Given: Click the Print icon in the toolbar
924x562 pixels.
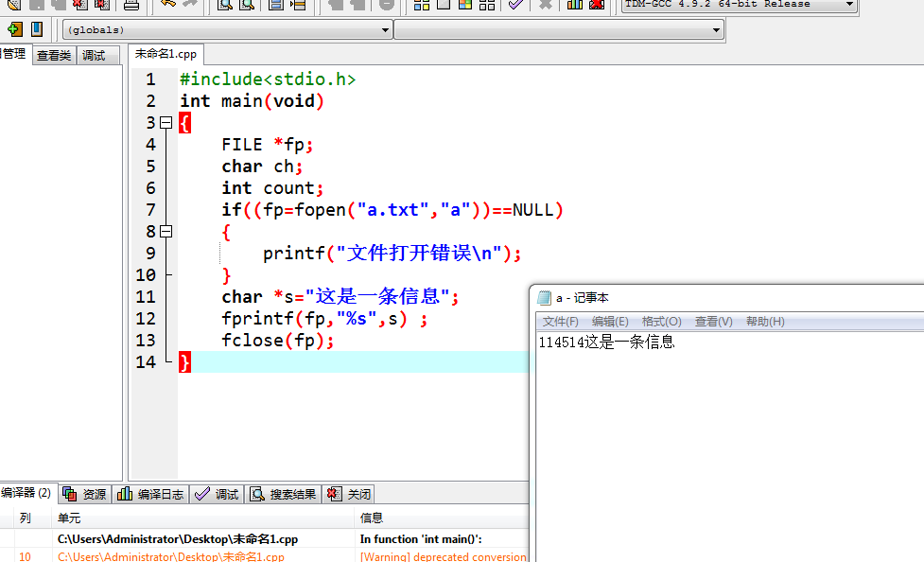Looking at the screenshot, I should 131,4.
